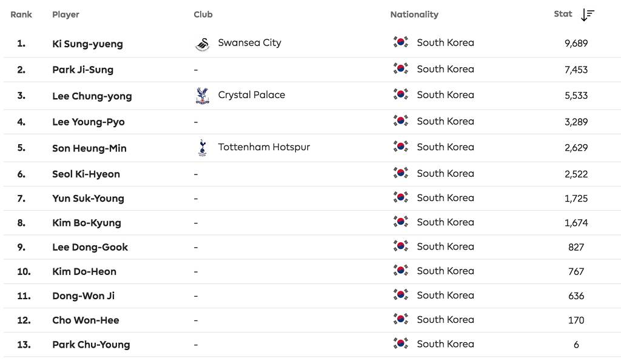Click South Korea flag in Ki Sung-yueng row

coord(400,42)
